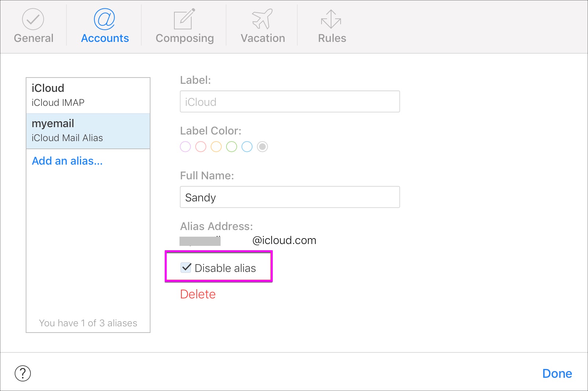Delete the alias
Image resolution: width=588 pixels, height=391 pixels.
198,294
